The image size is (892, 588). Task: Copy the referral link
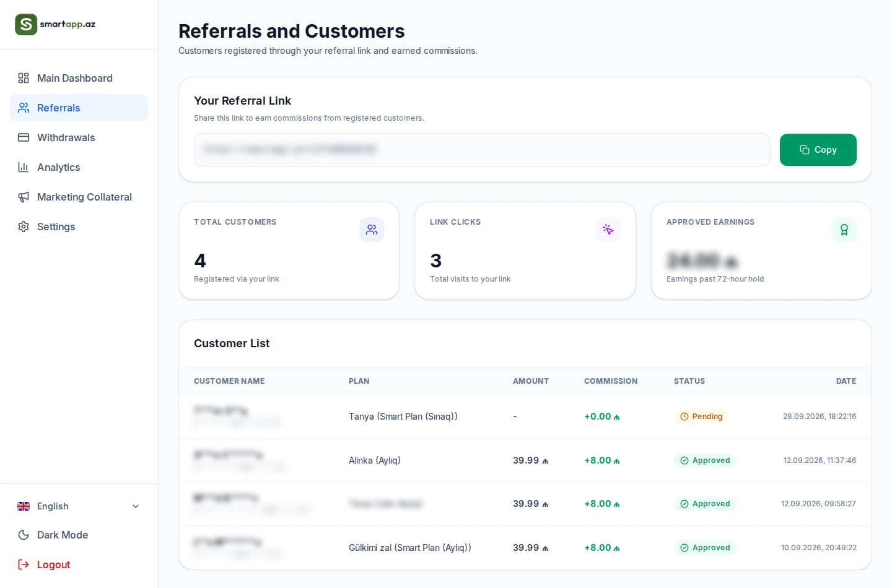818,150
